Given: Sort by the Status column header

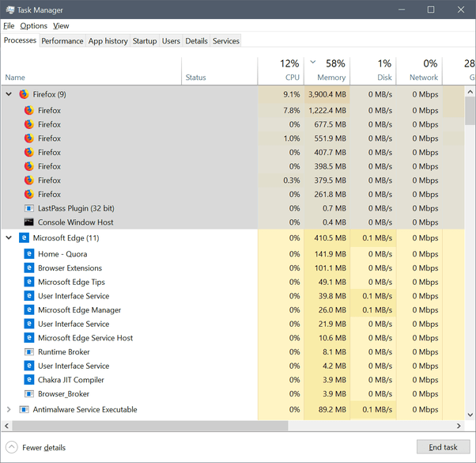Looking at the screenshot, I should [x=220, y=71].
